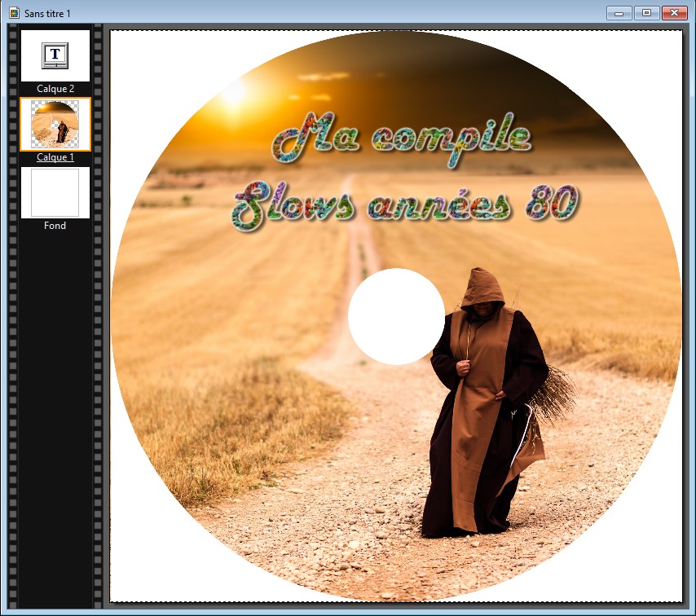Maximize the Sans titre 1 window
The width and height of the screenshot is (696, 616).
pos(646,13)
